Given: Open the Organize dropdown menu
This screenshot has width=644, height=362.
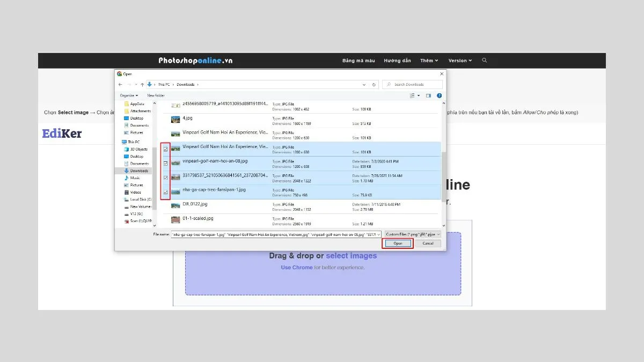Looking at the screenshot, I should [x=129, y=95].
